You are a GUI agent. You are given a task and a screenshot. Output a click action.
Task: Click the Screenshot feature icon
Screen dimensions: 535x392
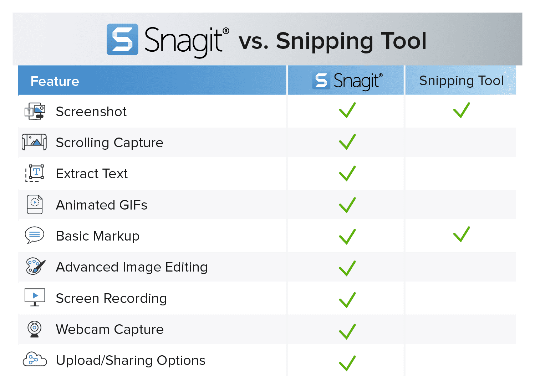pos(35,111)
